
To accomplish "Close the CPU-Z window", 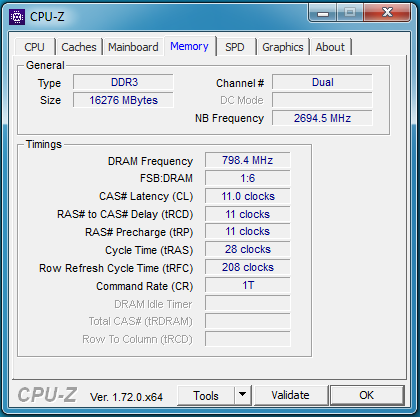I will click(387, 13).
